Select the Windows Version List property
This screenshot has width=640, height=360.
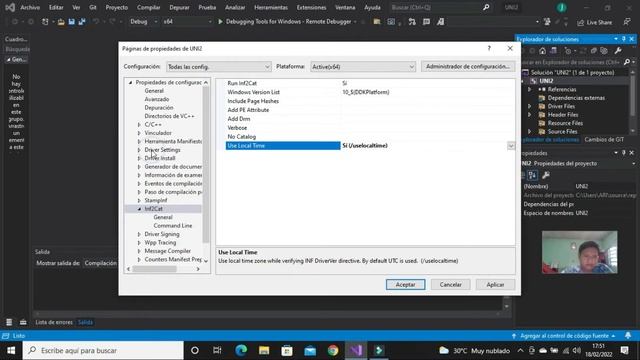pyautogui.click(x=369, y=92)
